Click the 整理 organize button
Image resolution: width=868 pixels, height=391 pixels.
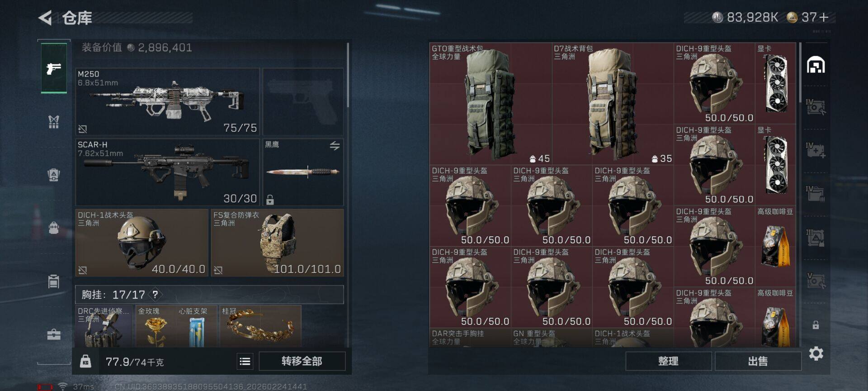point(668,361)
